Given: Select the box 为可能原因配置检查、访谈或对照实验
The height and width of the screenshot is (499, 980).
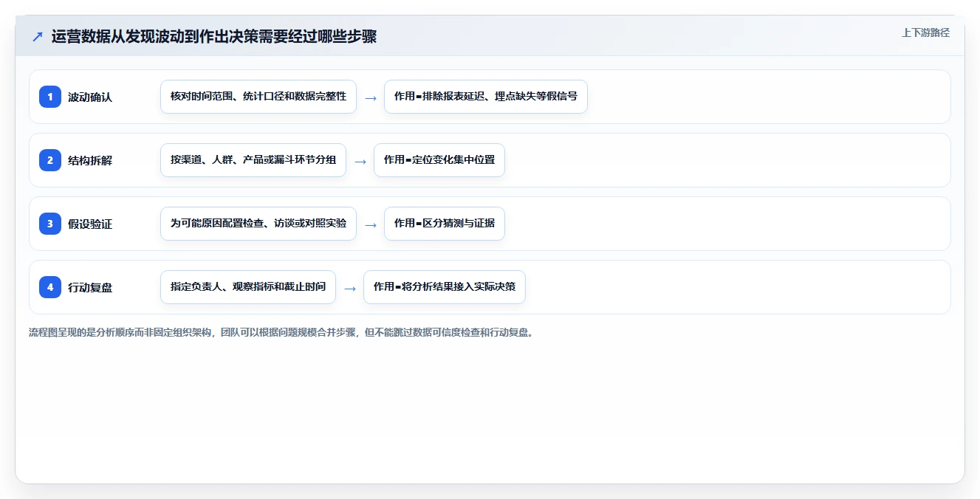Looking at the screenshot, I should point(258,224).
